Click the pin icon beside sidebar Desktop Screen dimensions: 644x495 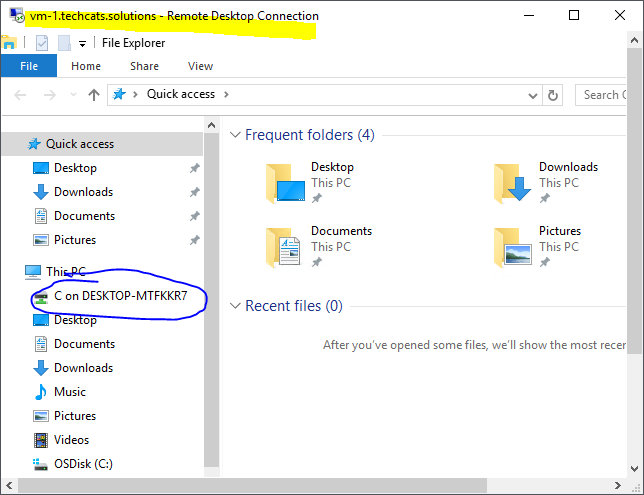[x=195, y=168]
